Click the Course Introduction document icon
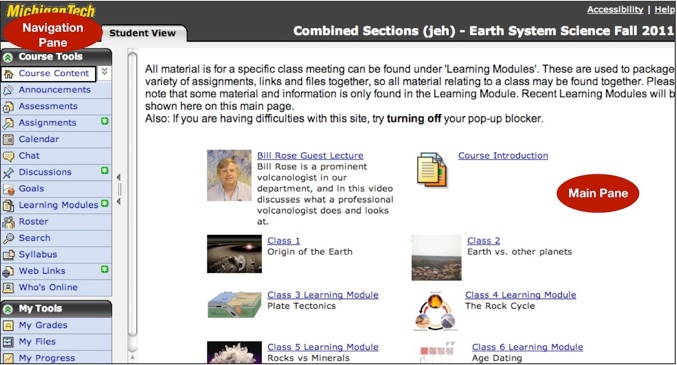The height and width of the screenshot is (365, 677). point(431,169)
